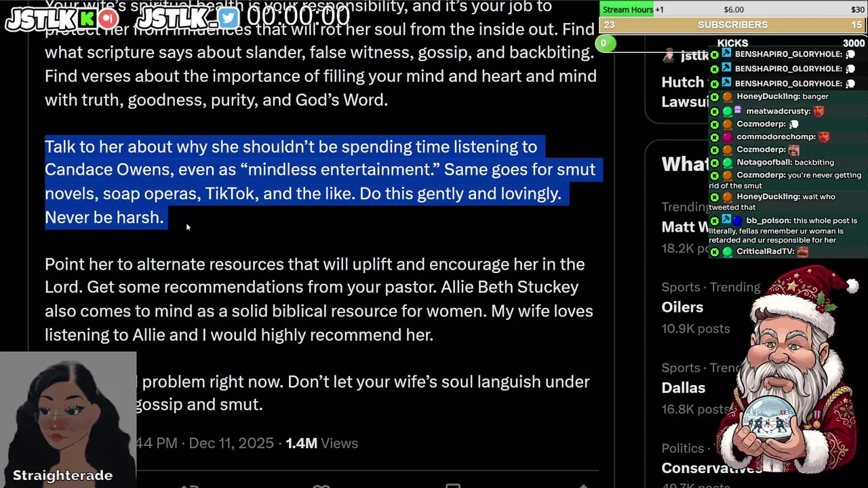
Task: Click the SUBSCRIBERS goal bar
Action: [733, 24]
